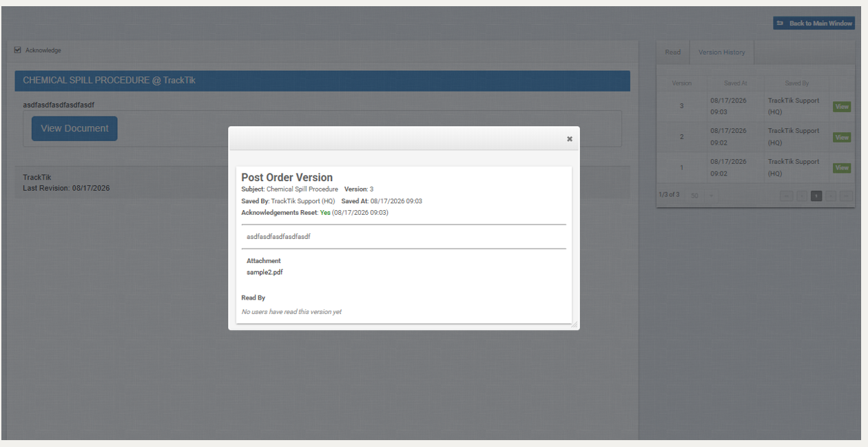This screenshot has width=868, height=447.
Task: Open the View Document button
Action: coord(74,128)
